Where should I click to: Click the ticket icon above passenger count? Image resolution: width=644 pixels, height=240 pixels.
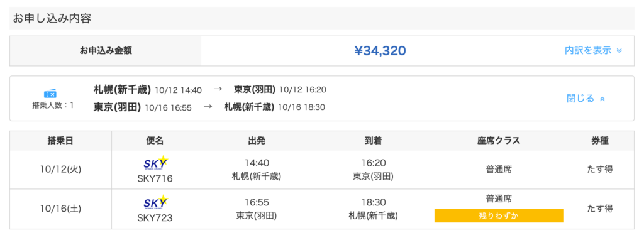[50, 94]
